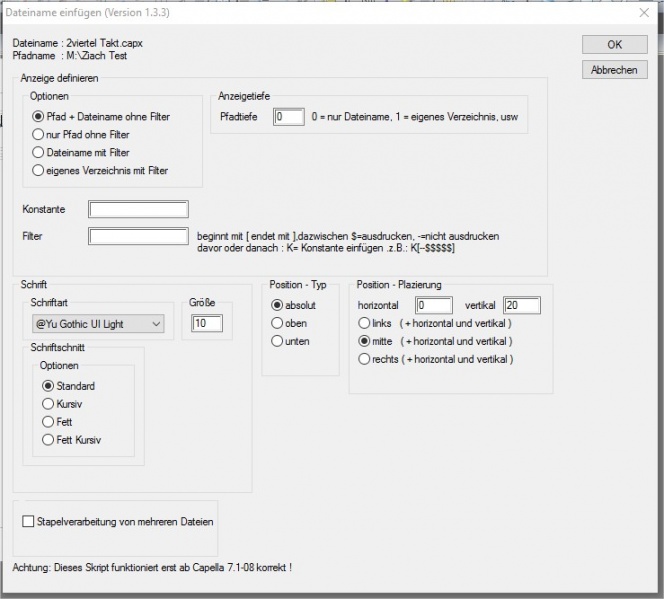Select links placement option
Screen dimensions: 664x599
pyautogui.click(x=364, y=323)
